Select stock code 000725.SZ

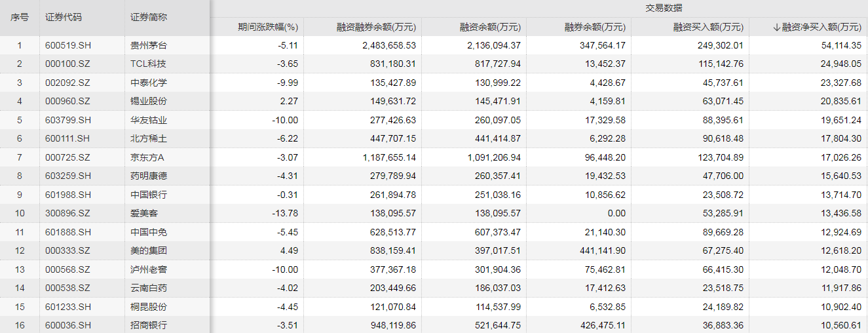67,157
